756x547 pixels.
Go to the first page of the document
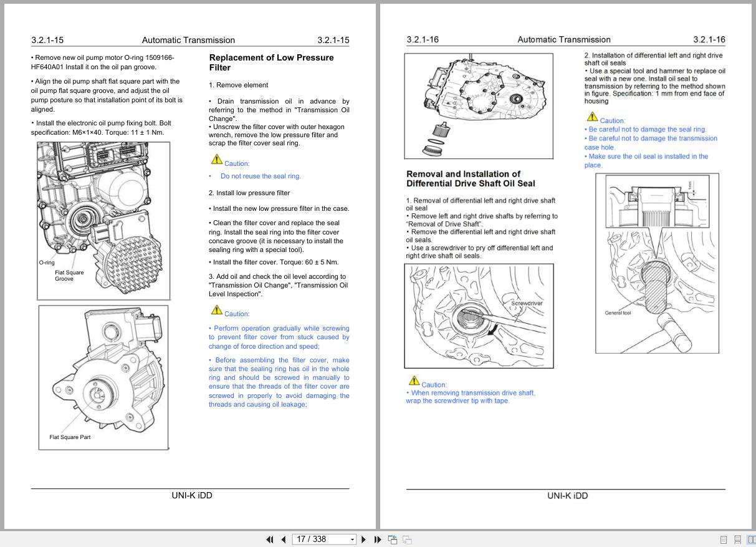tap(270, 539)
